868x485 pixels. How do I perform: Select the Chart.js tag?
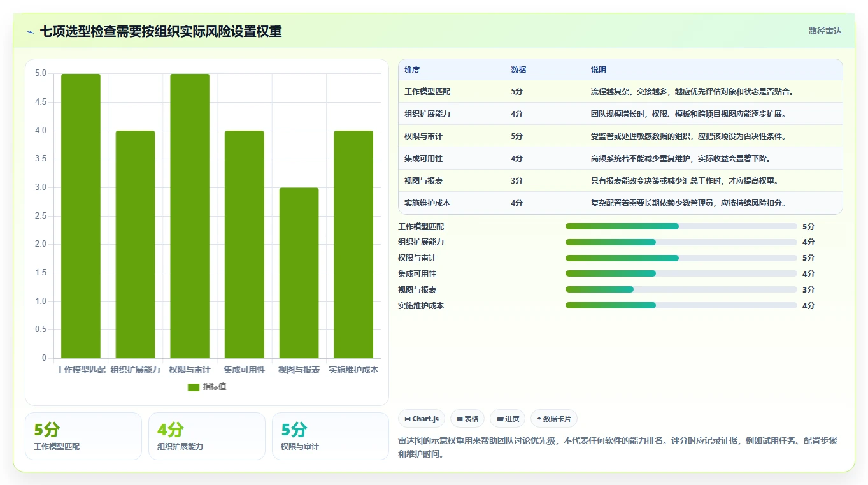pyautogui.click(x=422, y=419)
